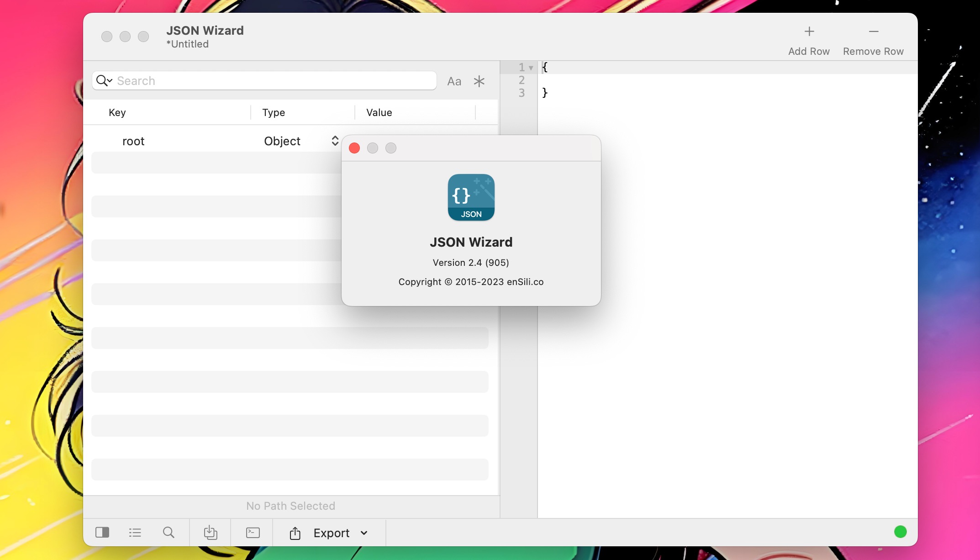
Task: Open the Export dropdown chevron
Action: [364, 533]
